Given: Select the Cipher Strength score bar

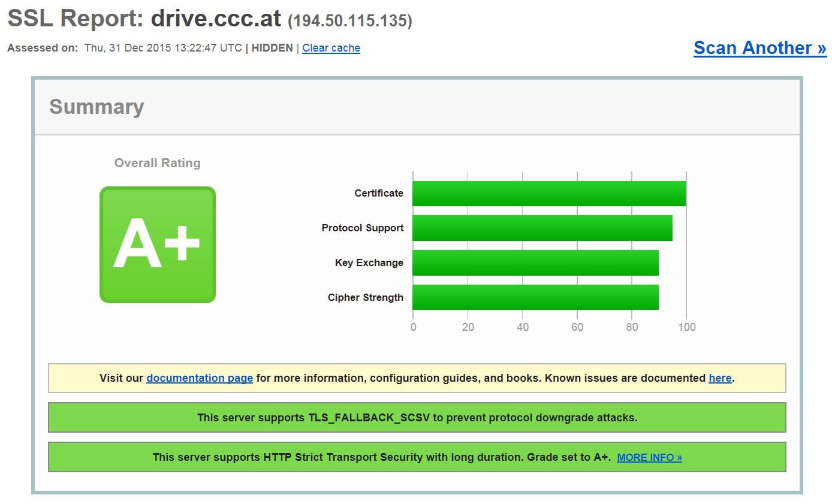Looking at the screenshot, I should pyautogui.click(x=535, y=298).
